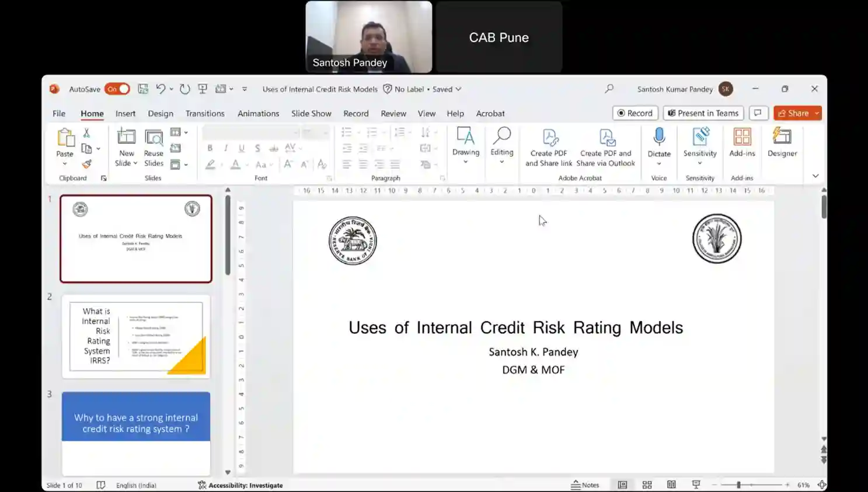The image size is (868, 492).
Task: Customize Quick Access Toolbar dropdown
Action: (x=245, y=89)
